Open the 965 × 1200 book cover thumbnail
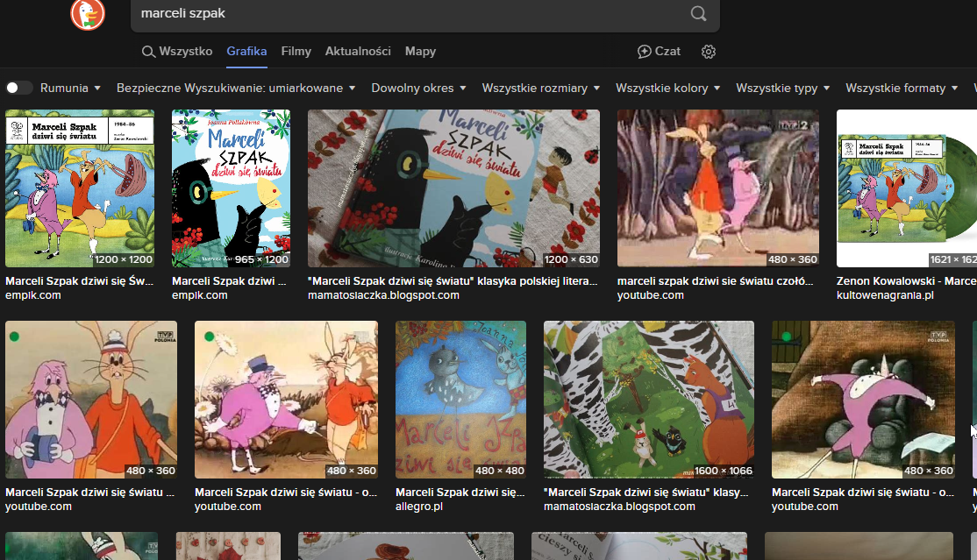The height and width of the screenshot is (560, 977). pos(231,188)
